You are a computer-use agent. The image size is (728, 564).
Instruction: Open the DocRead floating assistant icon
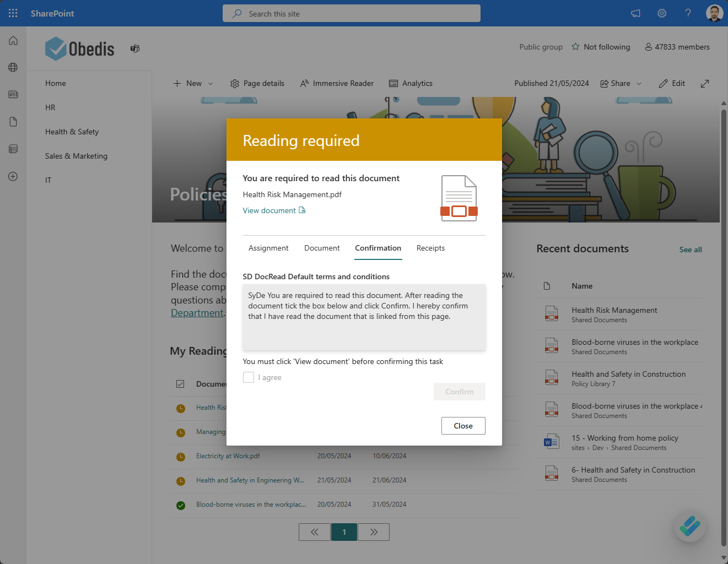(689, 526)
